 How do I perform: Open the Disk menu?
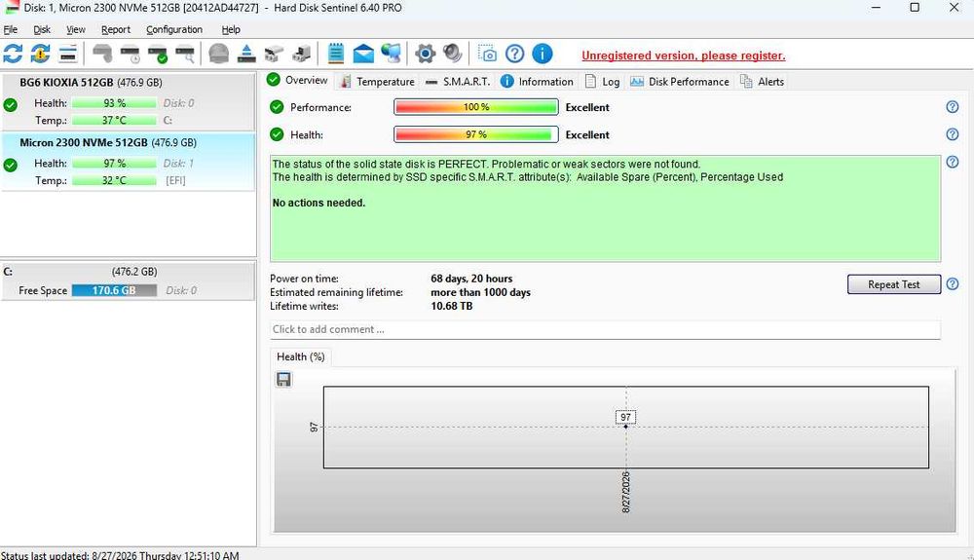point(42,29)
